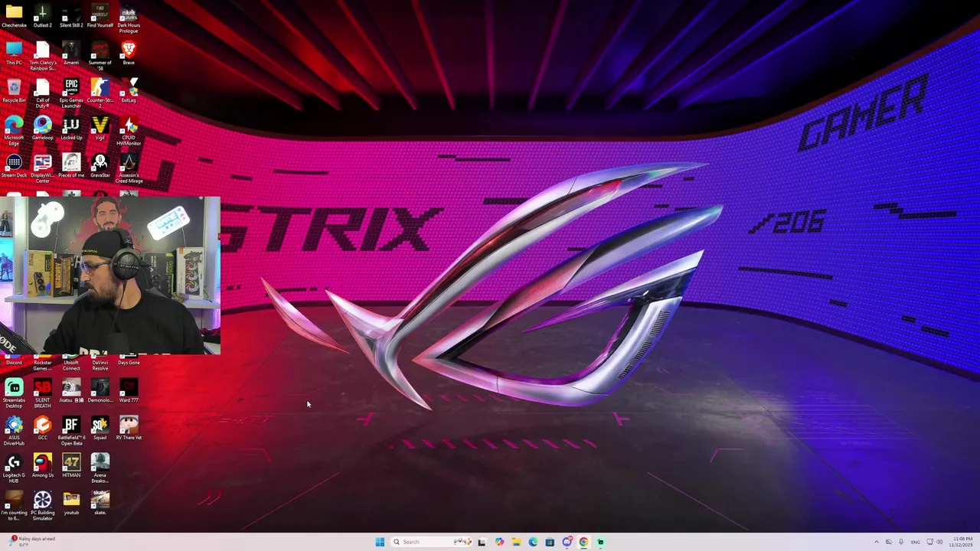
Task: Select the Locked Up game icon
Action: pyautogui.click(x=71, y=129)
